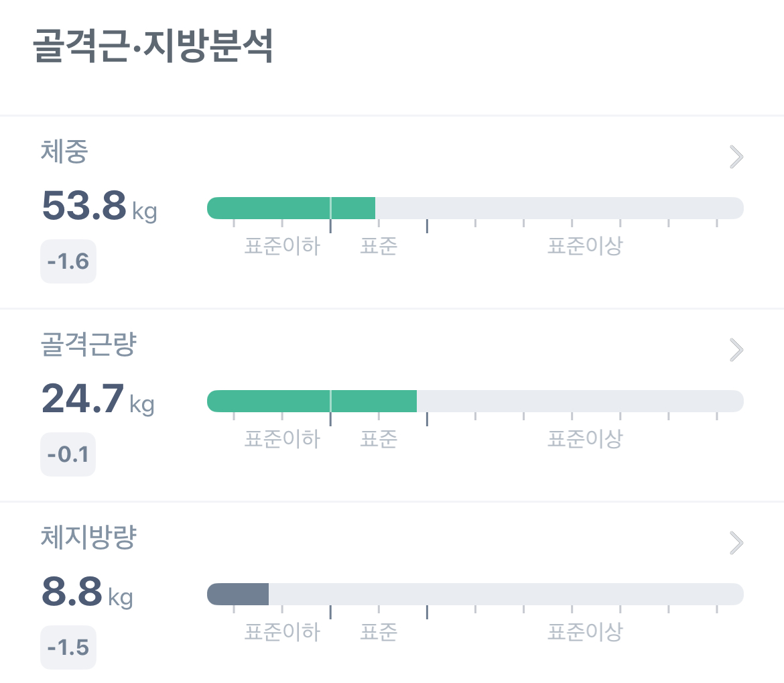Click the 24.7 kg muscle mass value
784x683 pixels.
coord(98,399)
